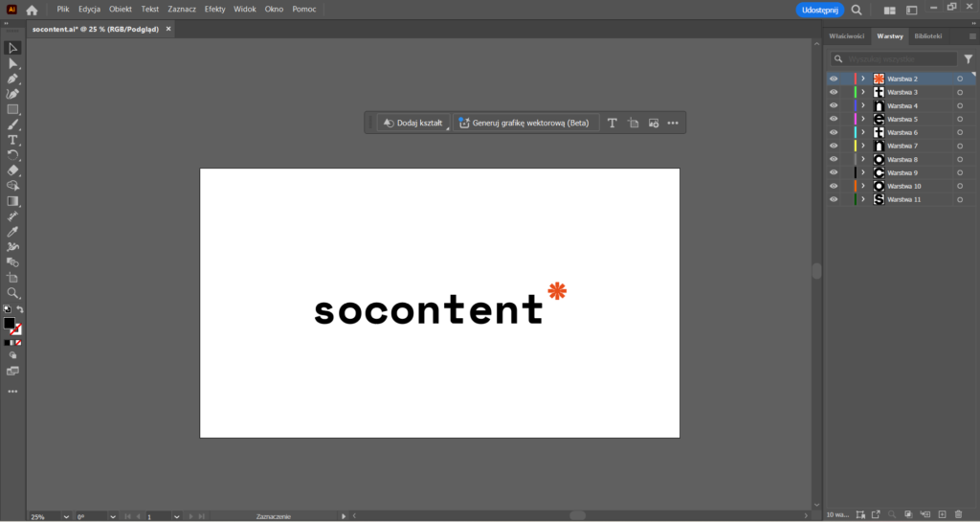Switch to the Biblioteki tab
The height and width of the screenshot is (522, 980).
tap(927, 36)
